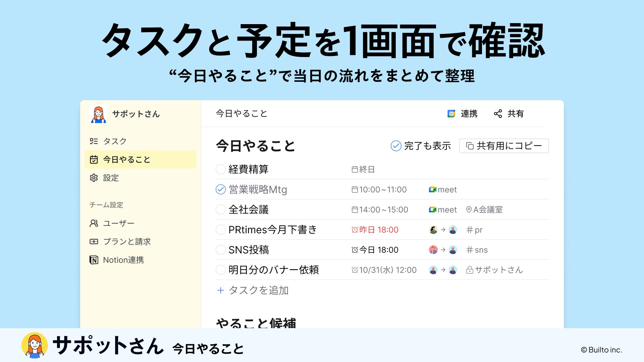The image size is (644, 362).
Task: Click the Google Calendar 連携 icon
Action: pyautogui.click(x=451, y=114)
